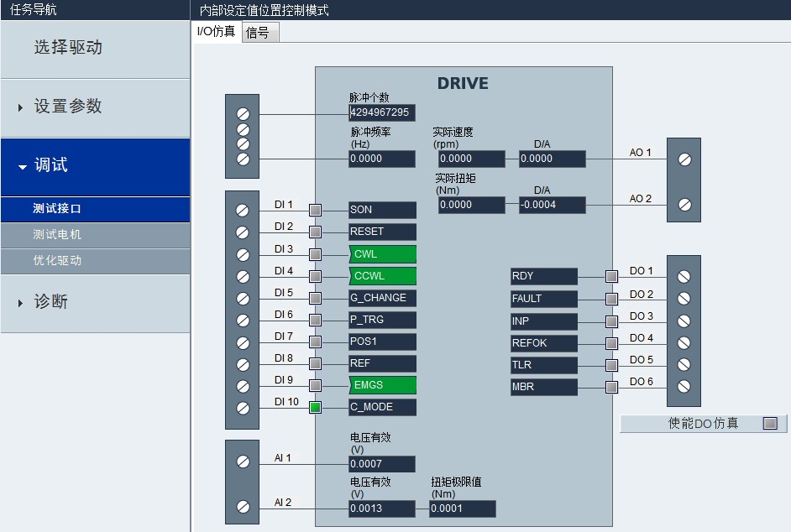Click the AI 2 电压有效 voltage field
Screen dimensions: 791x532
coord(382,509)
